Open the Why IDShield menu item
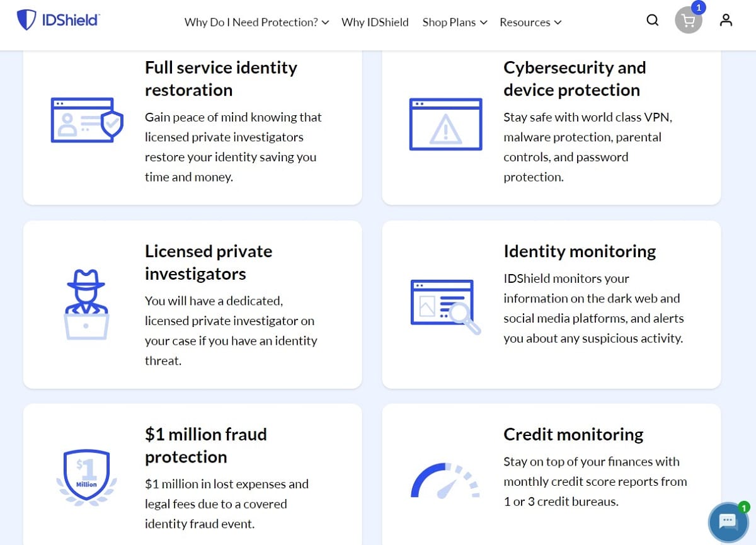The image size is (756, 545). pyautogui.click(x=375, y=22)
